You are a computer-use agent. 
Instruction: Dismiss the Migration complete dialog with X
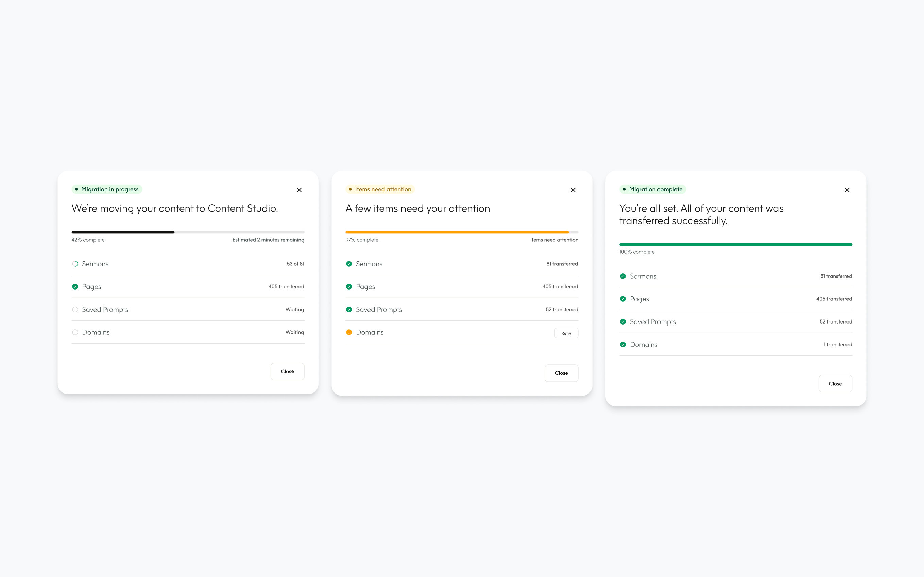847,190
